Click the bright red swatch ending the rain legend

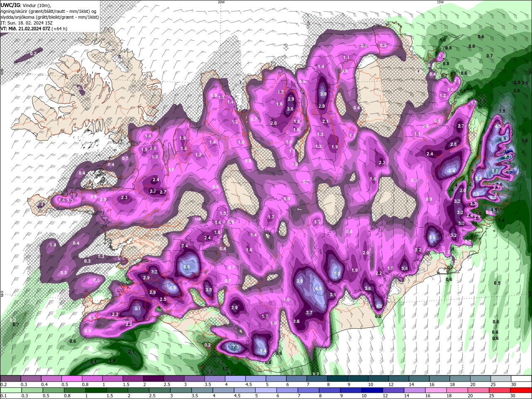[x=521, y=390]
